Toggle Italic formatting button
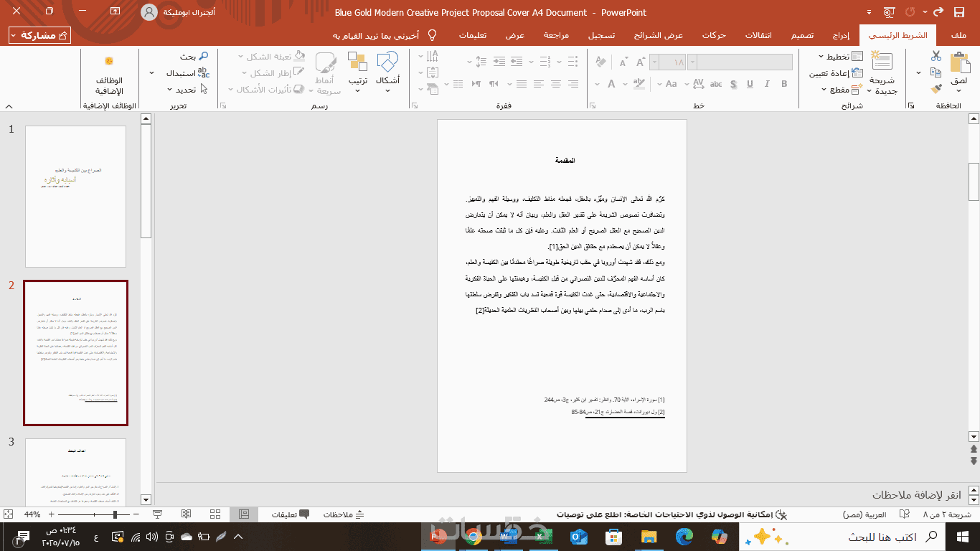980x551 pixels. (767, 83)
